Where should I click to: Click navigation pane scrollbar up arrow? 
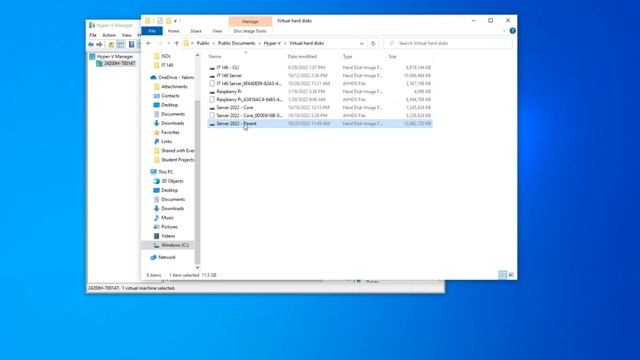point(198,55)
